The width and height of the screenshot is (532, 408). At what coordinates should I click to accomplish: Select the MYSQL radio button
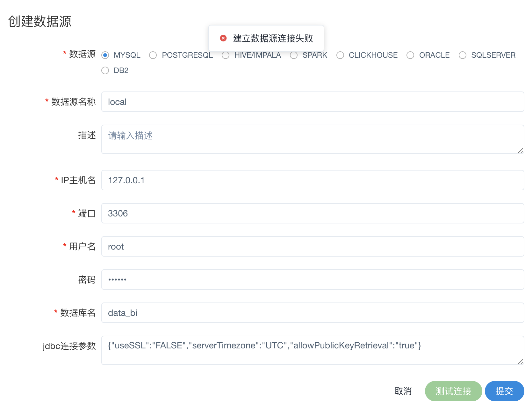tap(105, 55)
